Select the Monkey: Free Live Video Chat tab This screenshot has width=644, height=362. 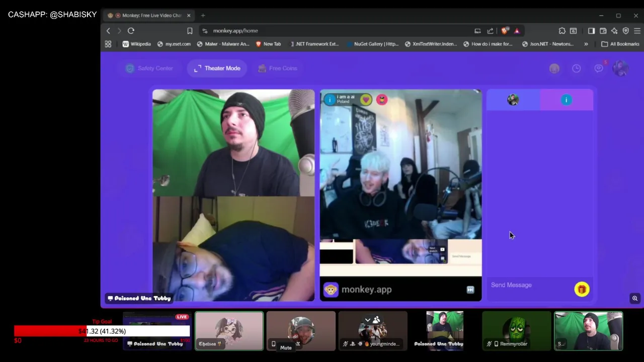[x=149, y=16]
